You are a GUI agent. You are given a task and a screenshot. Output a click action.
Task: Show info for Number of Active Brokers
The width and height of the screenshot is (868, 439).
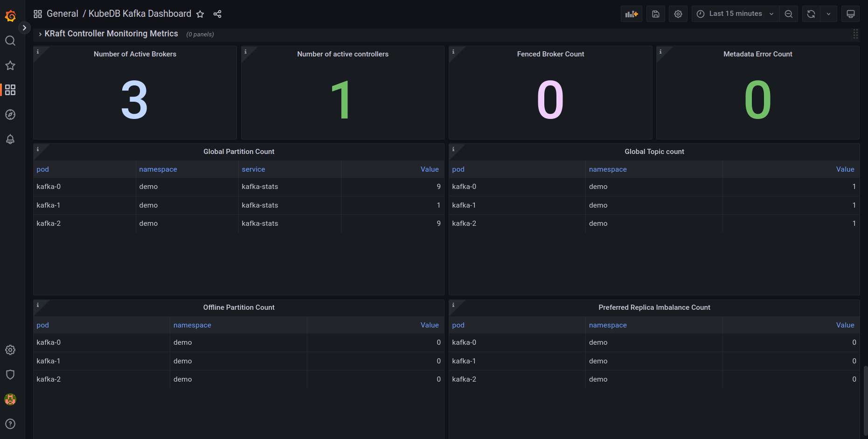[38, 51]
